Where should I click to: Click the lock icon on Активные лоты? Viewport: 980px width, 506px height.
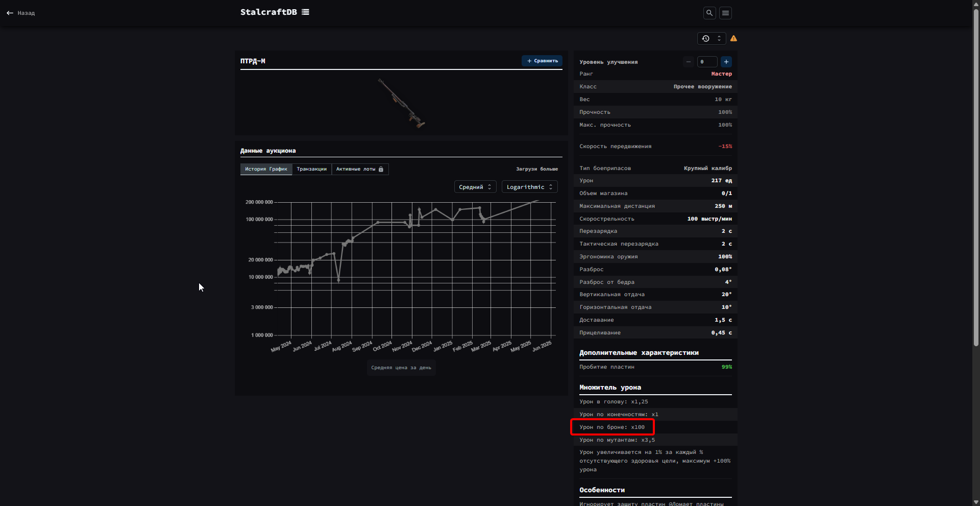(381, 169)
